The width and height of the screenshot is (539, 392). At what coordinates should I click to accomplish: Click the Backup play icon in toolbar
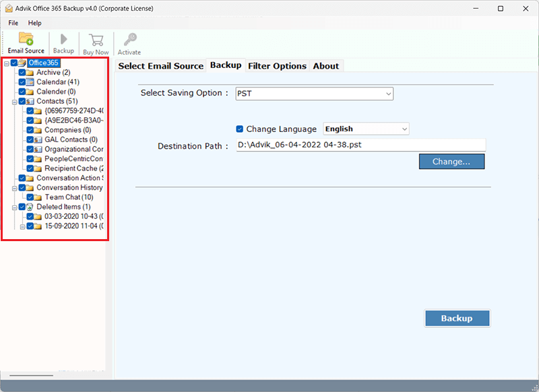tap(63, 39)
